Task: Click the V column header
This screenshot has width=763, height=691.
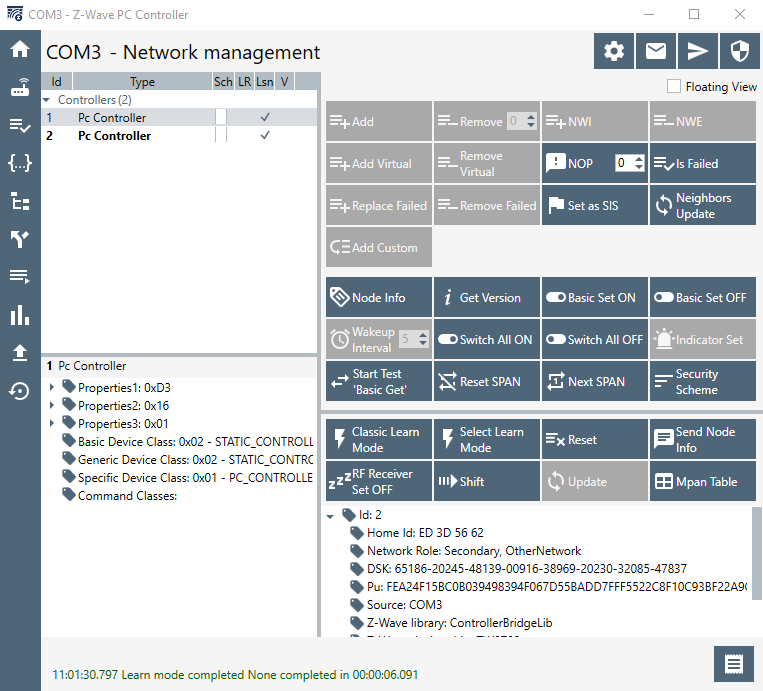Action: click(x=285, y=81)
